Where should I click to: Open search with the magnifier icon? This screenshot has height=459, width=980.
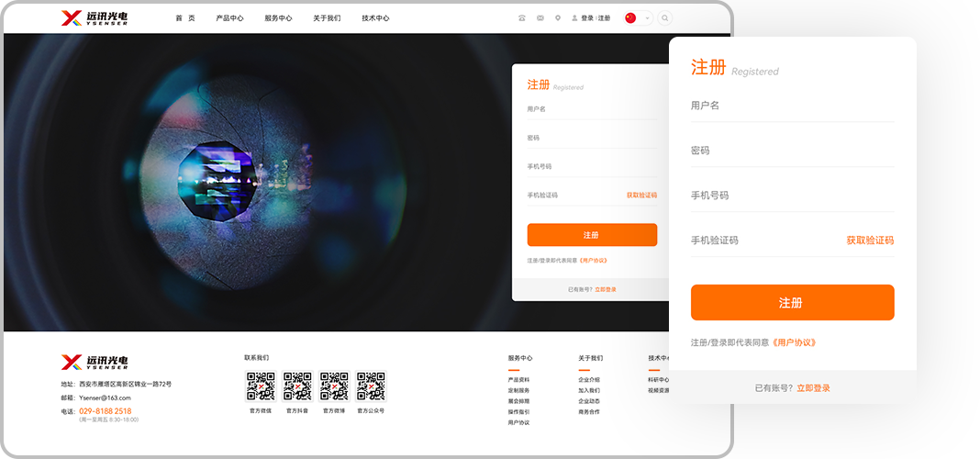pos(664,17)
